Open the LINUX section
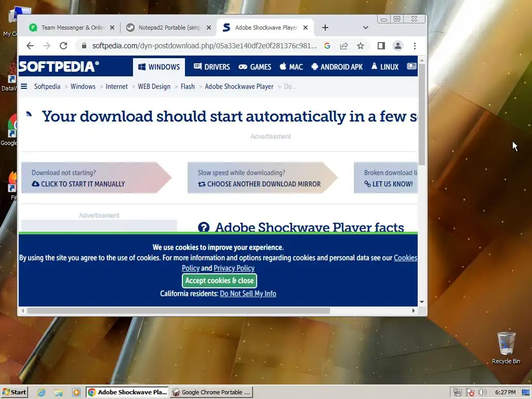 [x=385, y=67]
